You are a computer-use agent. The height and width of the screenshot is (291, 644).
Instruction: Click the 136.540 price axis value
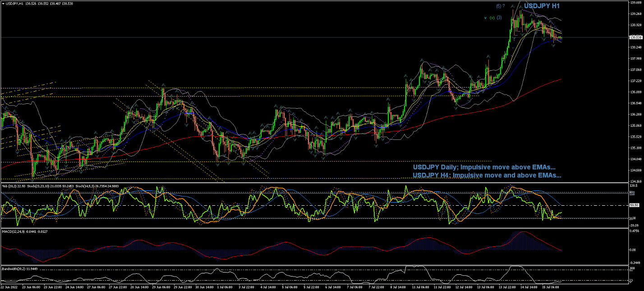(635, 103)
